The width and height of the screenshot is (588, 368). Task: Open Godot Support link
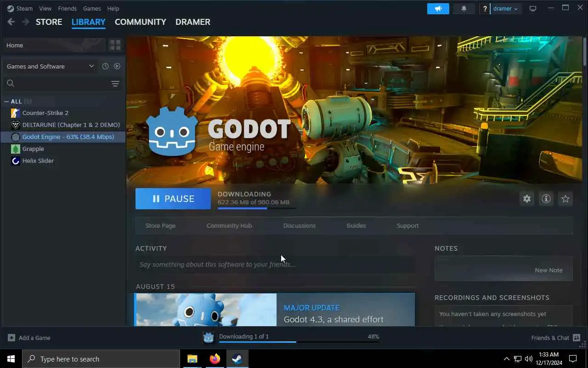[407, 225]
